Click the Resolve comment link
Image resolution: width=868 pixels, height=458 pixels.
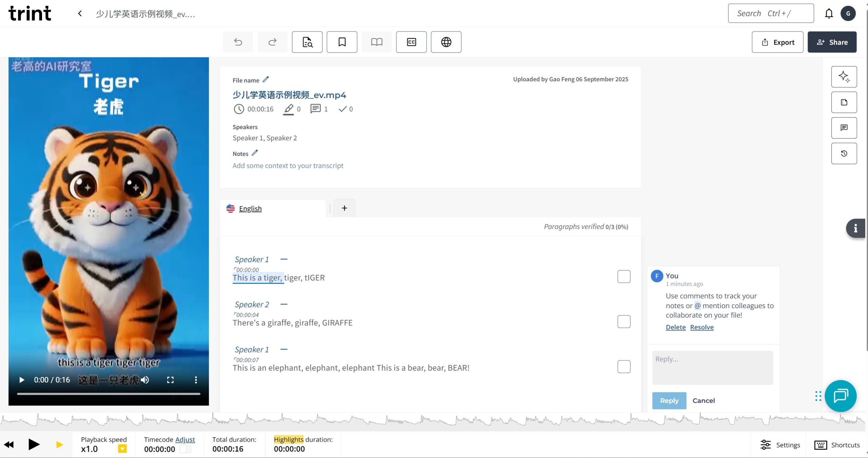pos(702,327)
